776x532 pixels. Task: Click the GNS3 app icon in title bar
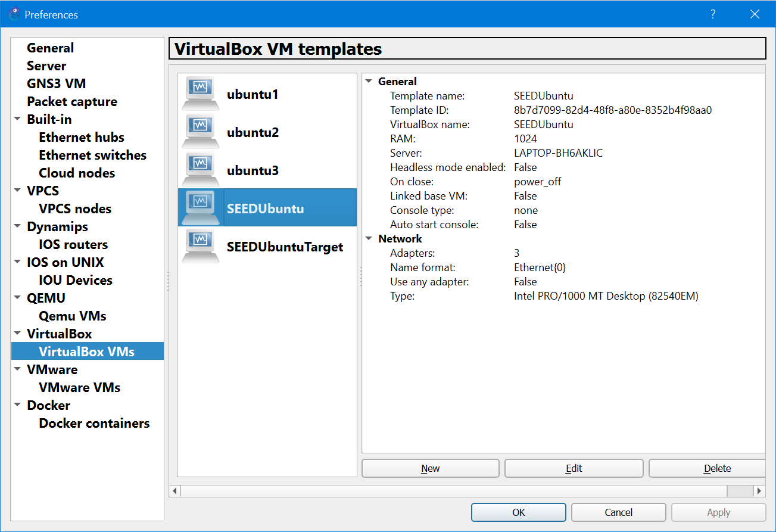point(14,14)
